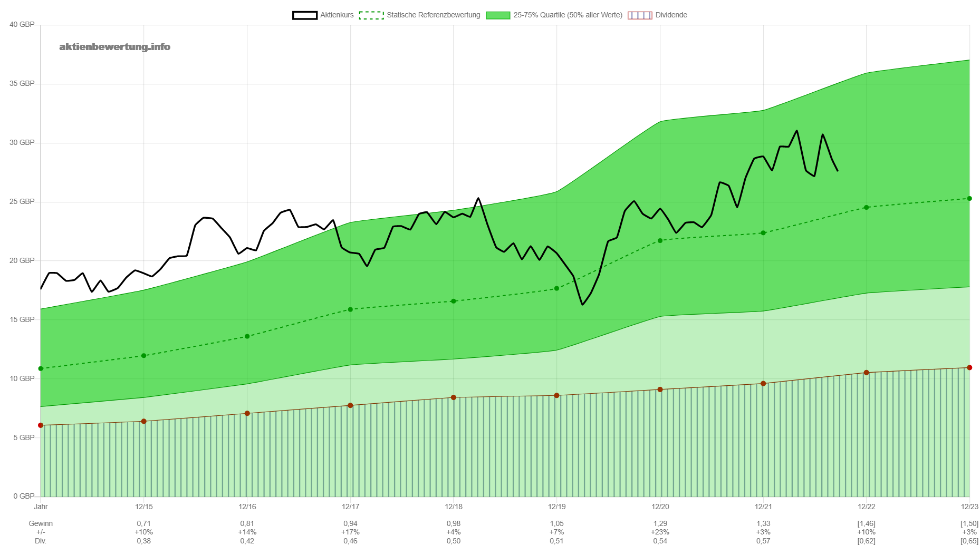Screen dimensions: 980x555
Task: Click the 12/23 Referenzbewertung green data point
Action: coord(969,199)
